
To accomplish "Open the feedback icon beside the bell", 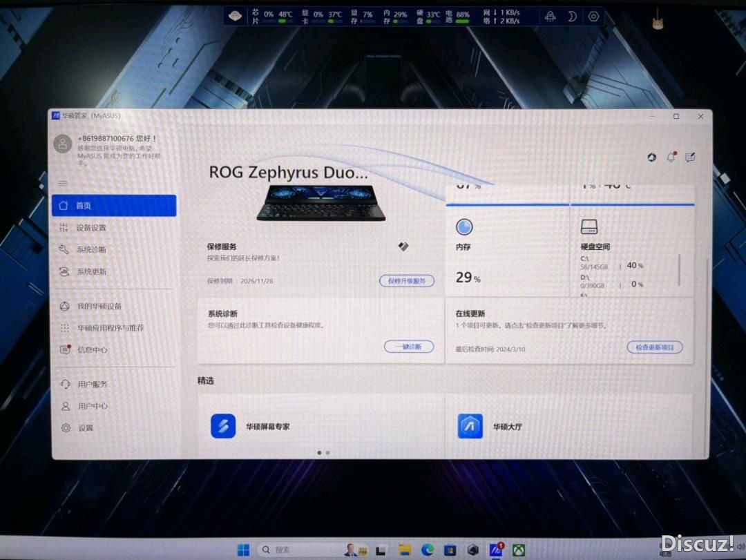I will [690, 157].
